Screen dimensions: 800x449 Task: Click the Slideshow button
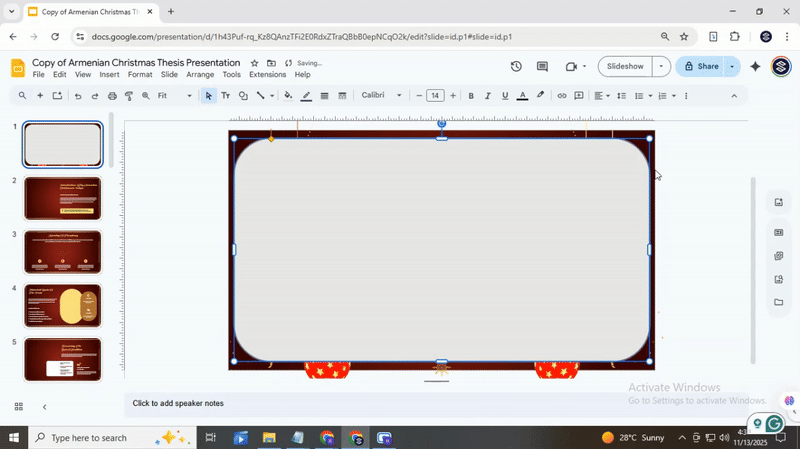click(625, 67)
